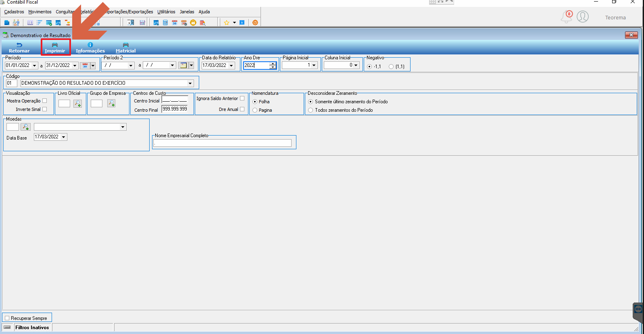Click the blue info square toolbar icon
This screenshot has height=334, width=644.
click(242, 23)
